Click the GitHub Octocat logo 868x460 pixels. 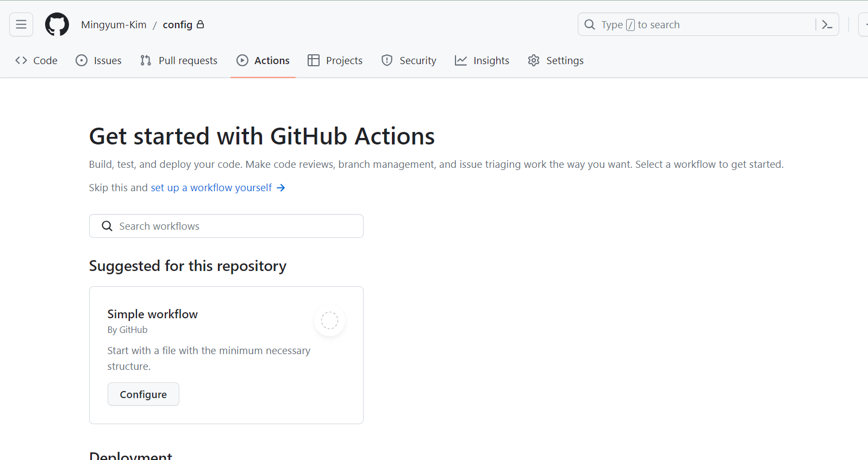[57, 24]
